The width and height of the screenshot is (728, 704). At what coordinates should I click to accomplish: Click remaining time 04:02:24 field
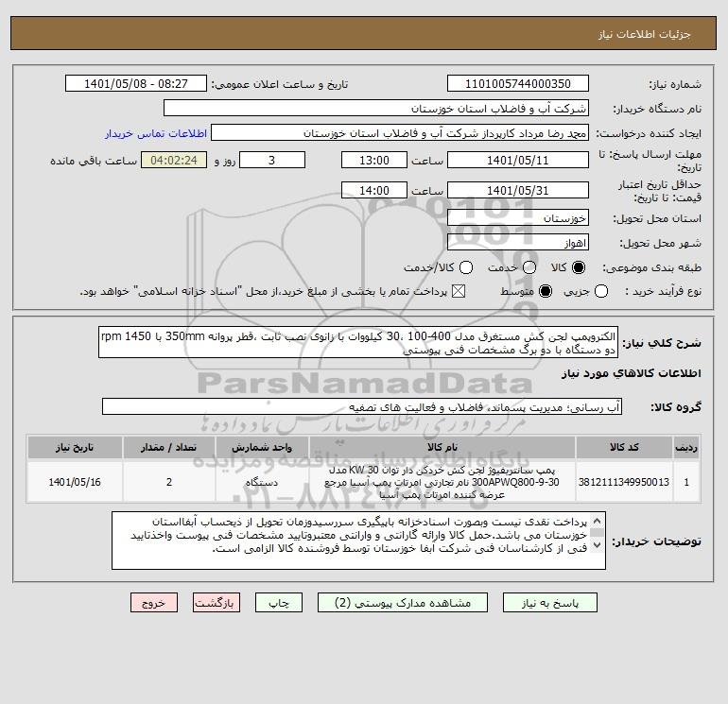pyautogui.click(x=174, y=160)
